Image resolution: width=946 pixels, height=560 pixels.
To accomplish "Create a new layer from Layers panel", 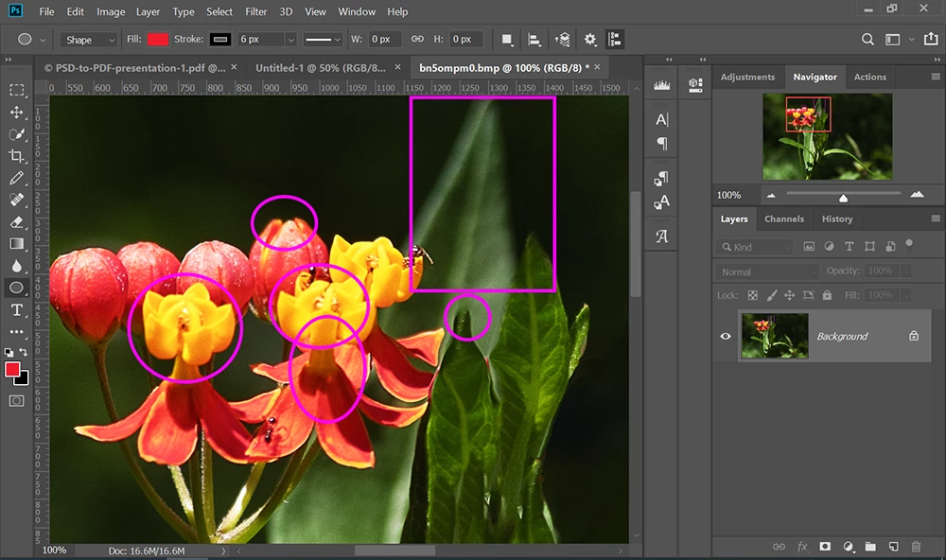I will [x=892, y=547].
